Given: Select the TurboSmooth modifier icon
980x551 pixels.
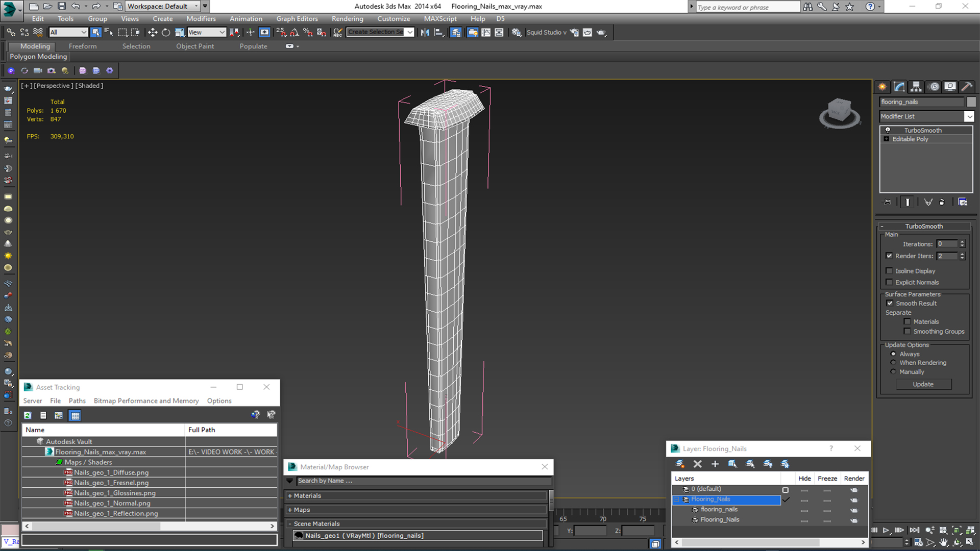Looking at the screenshot, I should click(x=887, y=129).
